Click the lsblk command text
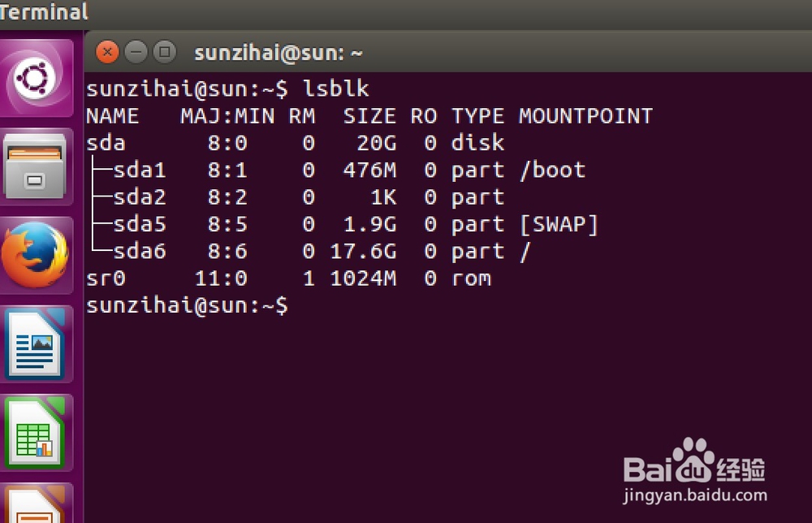The height and width of the screenshot is (523, 812). pyautogui.click(x=336, y=89)
